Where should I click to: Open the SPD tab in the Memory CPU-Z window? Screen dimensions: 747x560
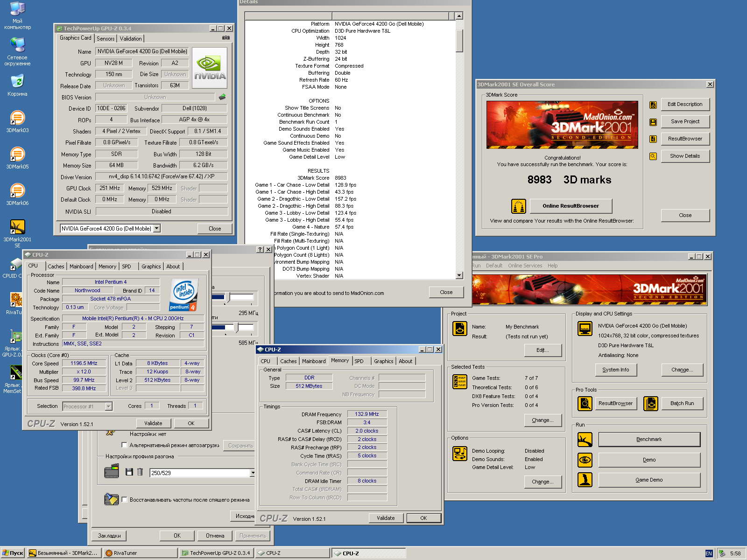click(359, 361)
